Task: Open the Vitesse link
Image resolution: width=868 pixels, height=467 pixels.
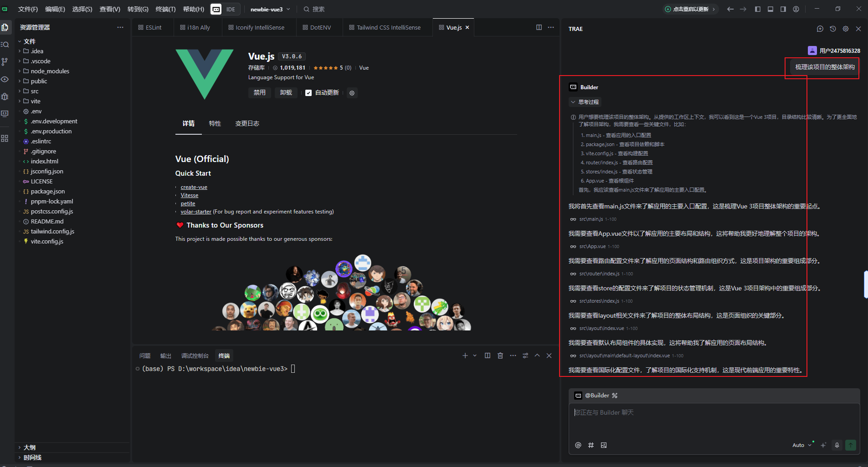Action: tap(189, 195)
